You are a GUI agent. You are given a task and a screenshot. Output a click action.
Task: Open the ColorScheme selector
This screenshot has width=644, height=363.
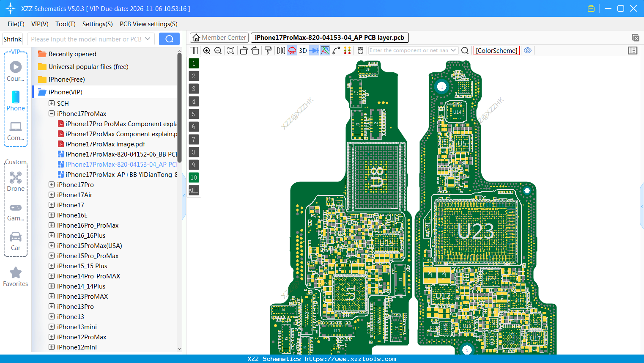pos(496,50)
